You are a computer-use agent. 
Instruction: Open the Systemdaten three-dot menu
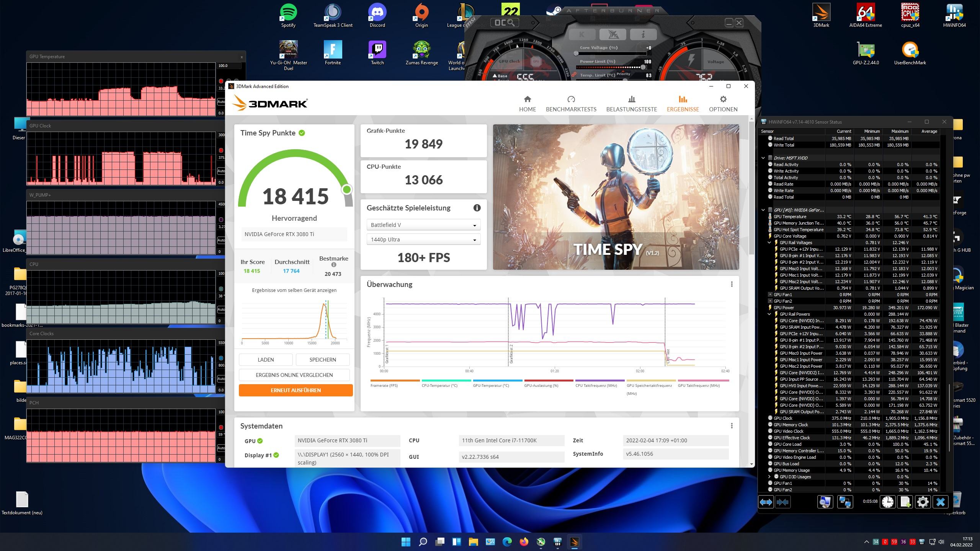point(732,426)
